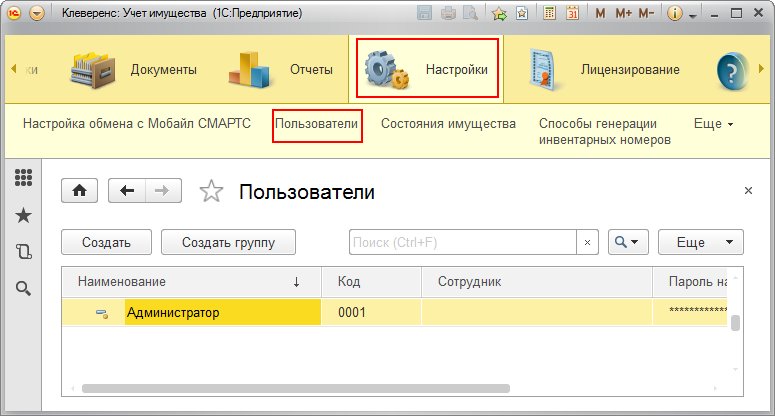Click the 1C logo icon in title bar

tap(14, 13)
